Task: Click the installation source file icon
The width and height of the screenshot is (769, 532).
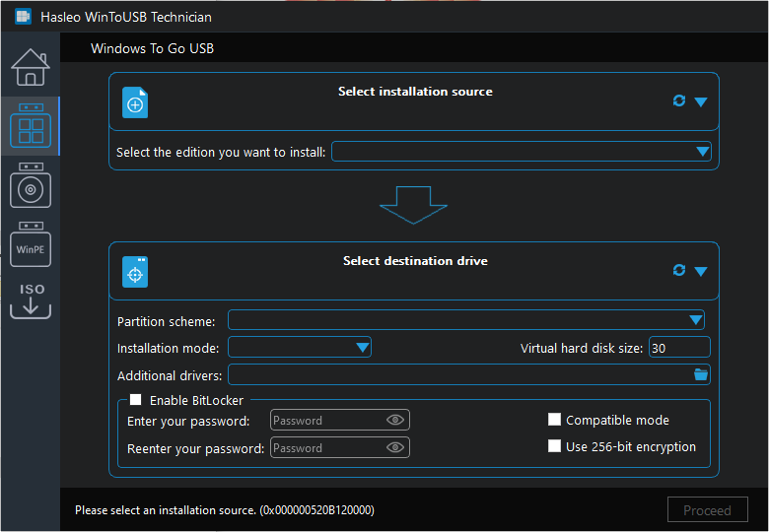Action: (x=135, y=103)
